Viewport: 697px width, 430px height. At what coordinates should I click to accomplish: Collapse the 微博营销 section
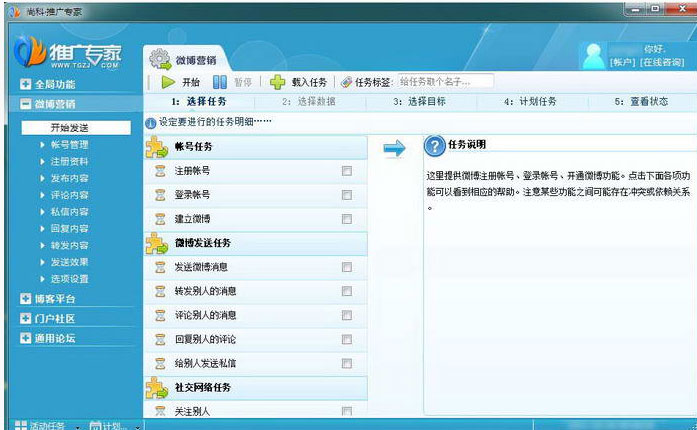[x=26, y=104]
